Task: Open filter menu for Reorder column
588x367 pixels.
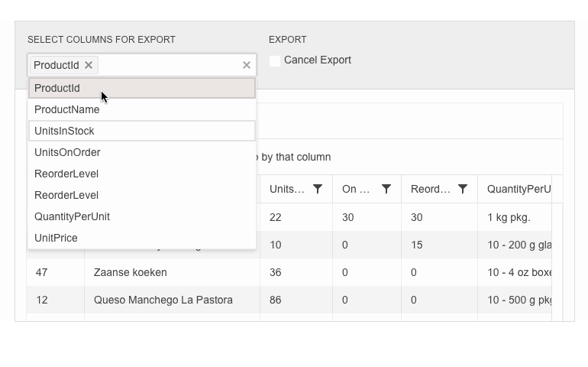Action: coord(463,189)
